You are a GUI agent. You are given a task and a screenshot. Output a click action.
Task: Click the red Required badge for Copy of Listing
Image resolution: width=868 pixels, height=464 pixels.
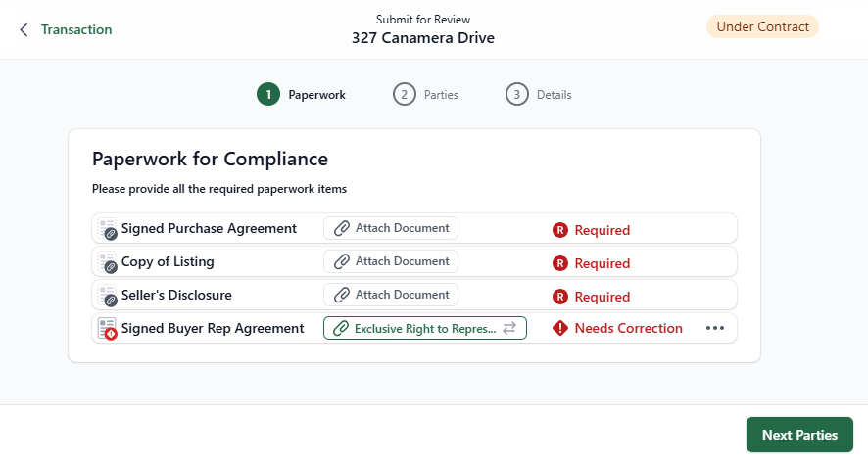[560, 263]
